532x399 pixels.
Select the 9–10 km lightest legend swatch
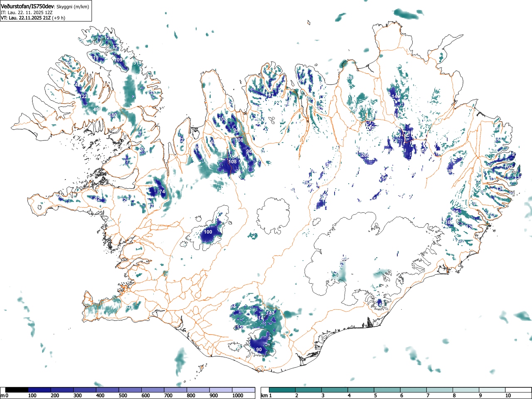[x=492, y=390]
